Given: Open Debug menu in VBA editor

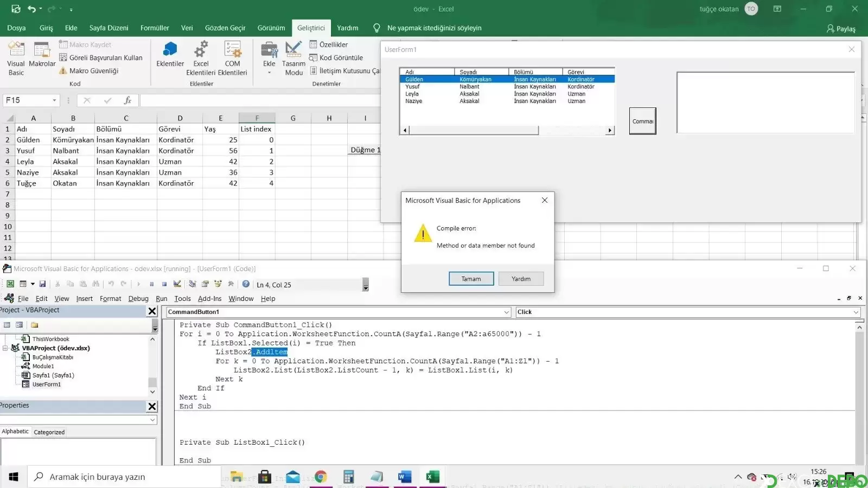Looking at the screenshot, I should click(x=138, y=299).
